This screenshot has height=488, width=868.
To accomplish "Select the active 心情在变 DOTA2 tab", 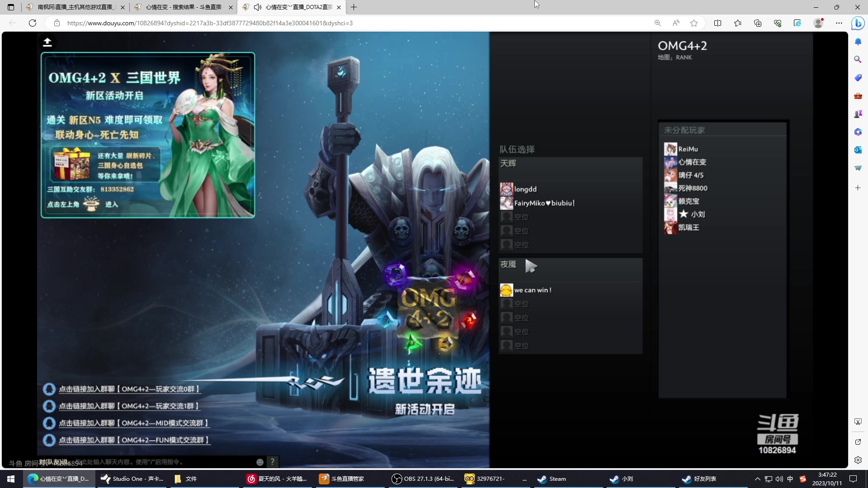I will tap(292, 7).
